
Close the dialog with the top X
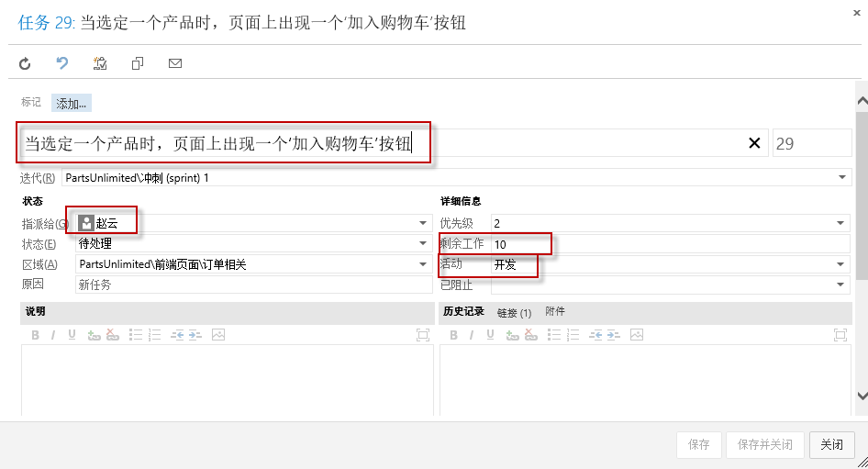(856, 12)
